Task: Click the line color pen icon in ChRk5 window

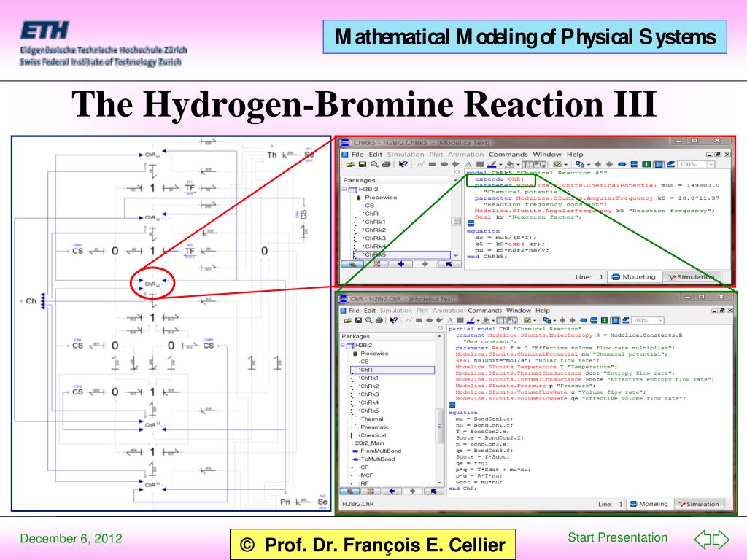Action: (x=492, y=164)
